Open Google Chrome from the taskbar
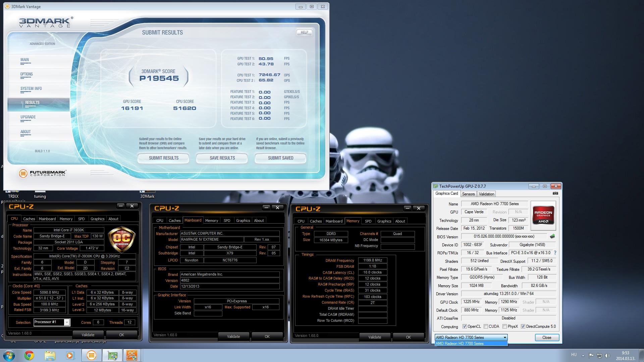The width and height of the screenshot is (644, 362). coord(29,355)
